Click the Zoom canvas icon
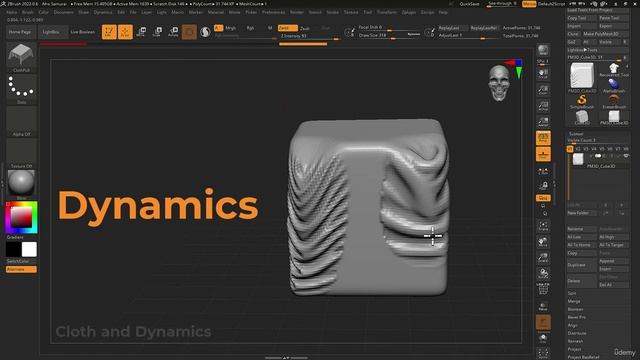This screenshot has width=640, height=360. click(x=543, y=90)
